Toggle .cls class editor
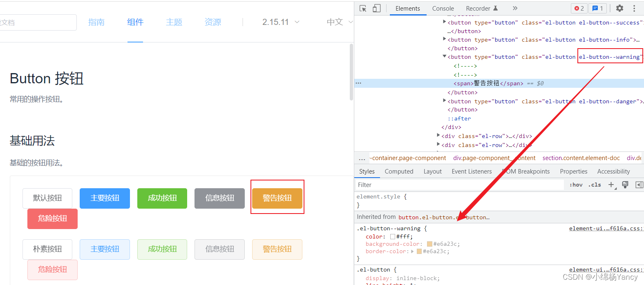Image resolution: width=644 pixels, height=285 pixels. pyautogui.click(x=595, y=185)
